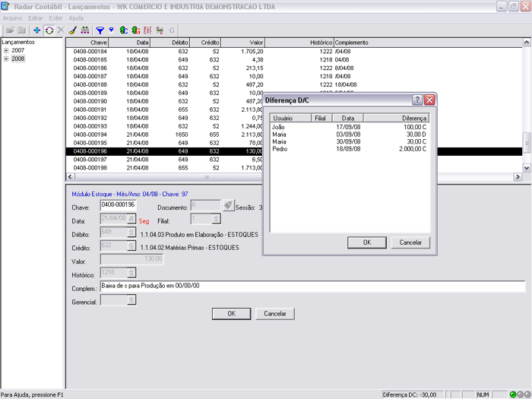This screenshot has height=399, width=532.
Task: Expand the 2008 tree node
Action: (x=6, y=59)
